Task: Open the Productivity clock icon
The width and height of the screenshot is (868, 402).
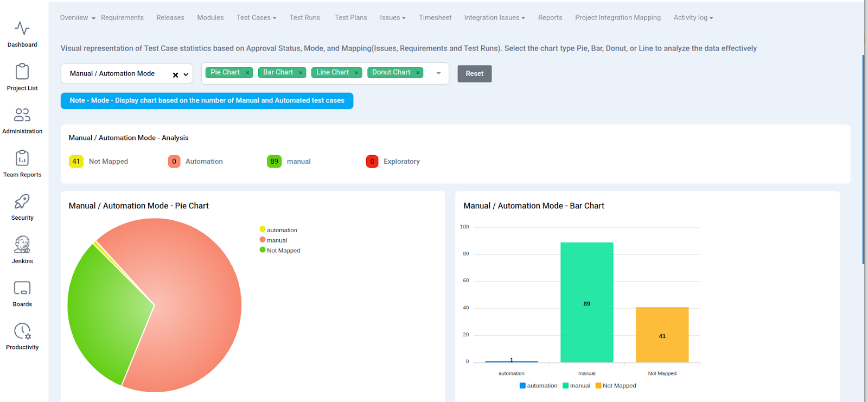Action: tap(22, 331)
